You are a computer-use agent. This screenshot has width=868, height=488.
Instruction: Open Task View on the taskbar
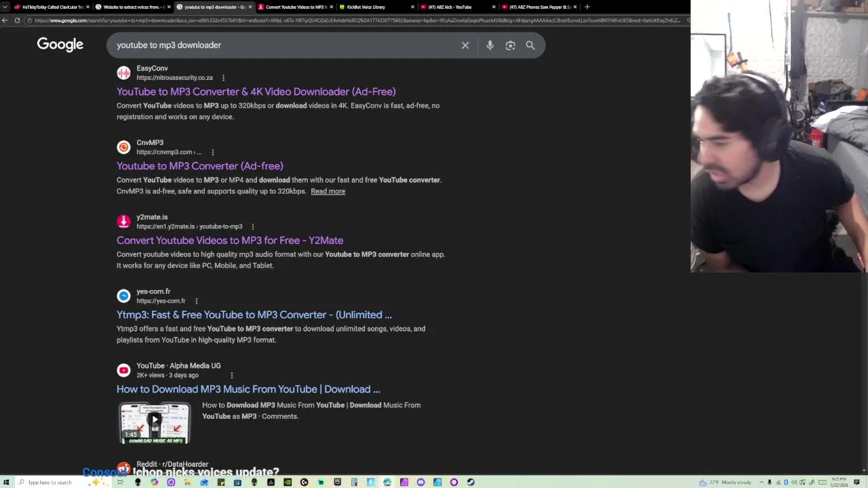coord(120,482)
